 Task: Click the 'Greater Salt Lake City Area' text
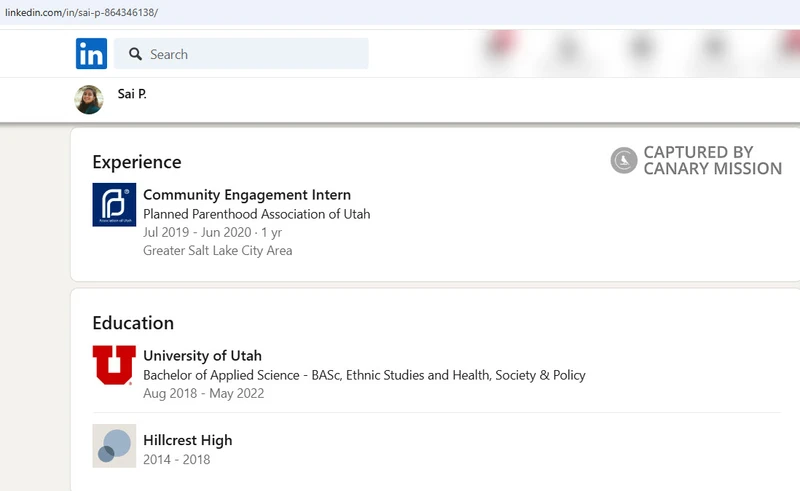[x=217, y=251]
